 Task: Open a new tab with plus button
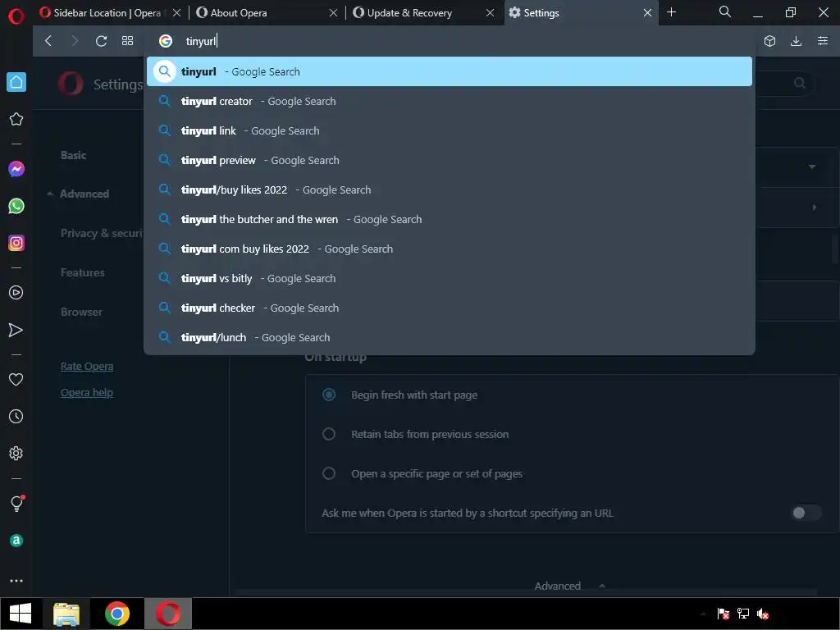[671, 11]
